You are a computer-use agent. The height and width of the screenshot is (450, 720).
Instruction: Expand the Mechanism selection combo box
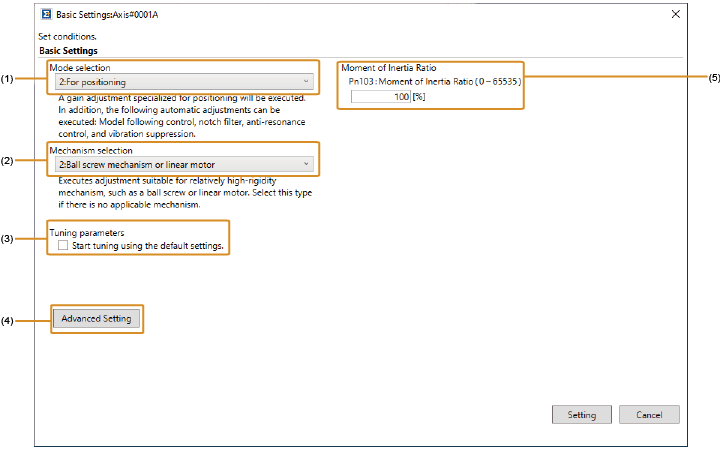[183, 164]
